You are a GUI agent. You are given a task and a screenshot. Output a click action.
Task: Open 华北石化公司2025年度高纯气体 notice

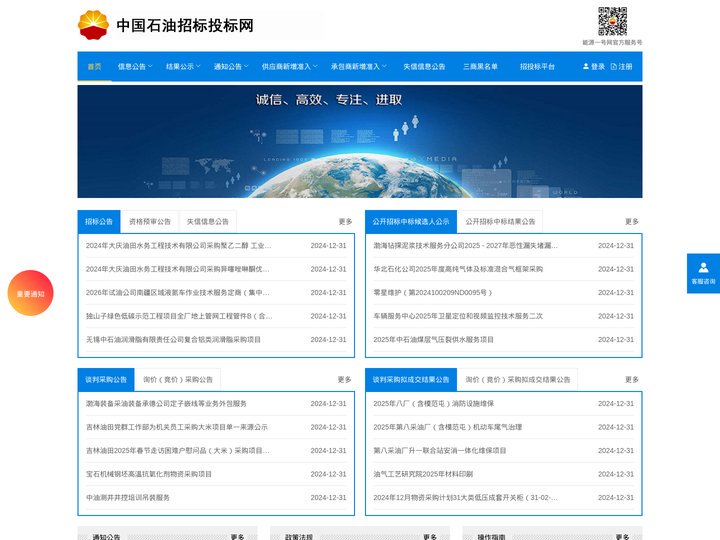click(x=458, y=269)
